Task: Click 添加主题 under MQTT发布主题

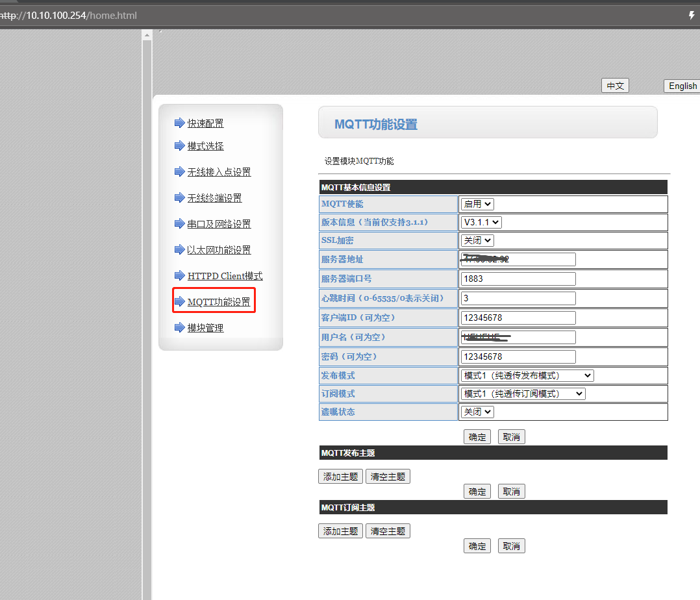Action: click(341, 477)
